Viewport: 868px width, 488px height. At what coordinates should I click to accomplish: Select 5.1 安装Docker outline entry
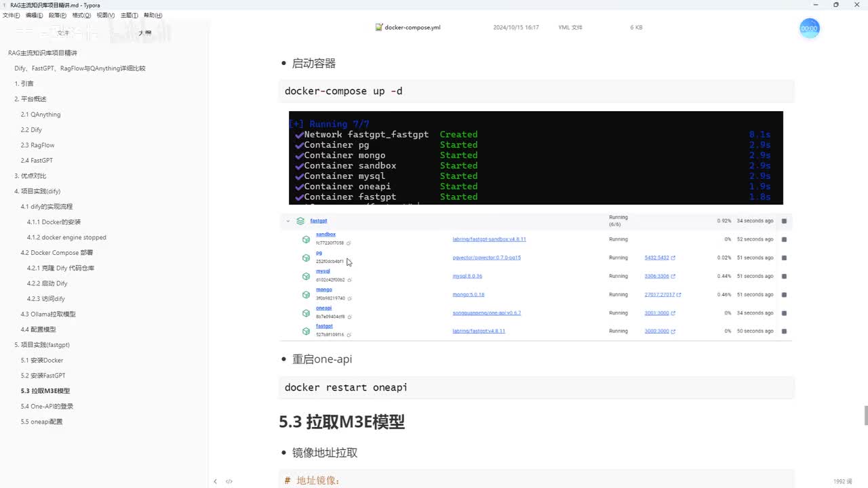(42, 360)
